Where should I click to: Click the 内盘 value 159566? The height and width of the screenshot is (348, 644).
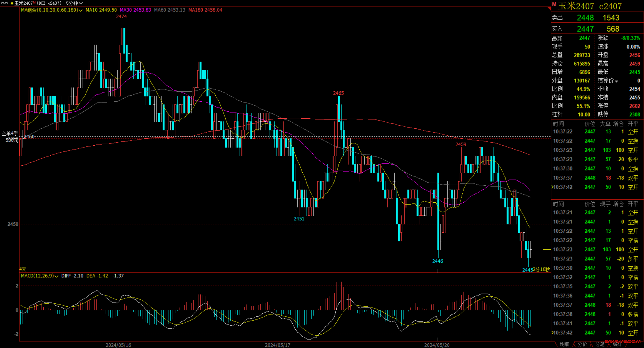(582, 98)
